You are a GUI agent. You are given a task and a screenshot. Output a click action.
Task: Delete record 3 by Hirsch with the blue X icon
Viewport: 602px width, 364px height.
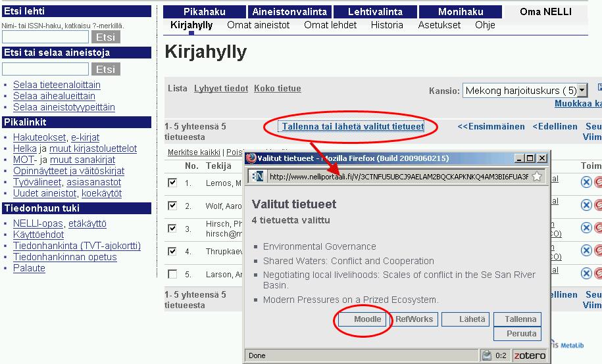tap(586, 228)
